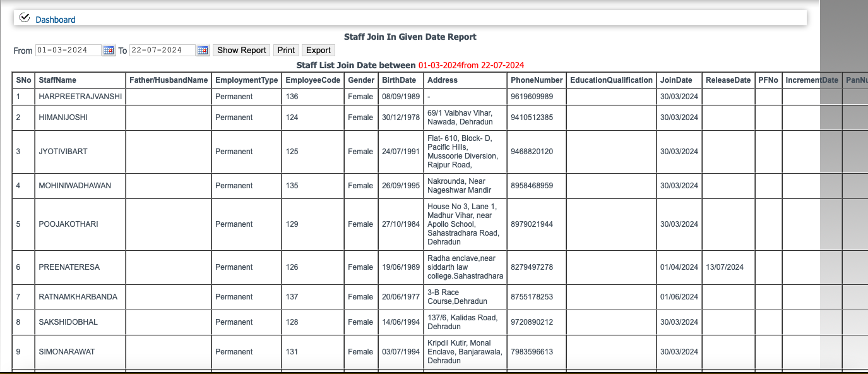Click phone number 9410512385
The width and height of the screenshot is (868, 374).
(532, 118)
